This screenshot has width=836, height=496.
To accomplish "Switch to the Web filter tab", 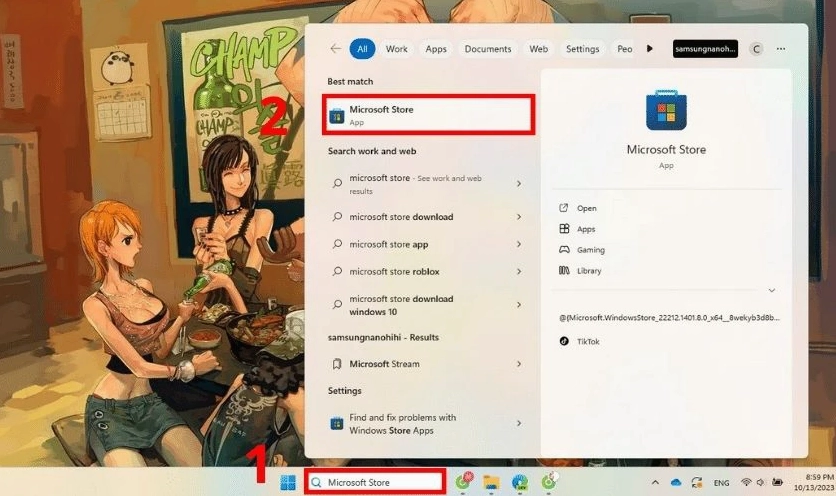I will [538, 49].
